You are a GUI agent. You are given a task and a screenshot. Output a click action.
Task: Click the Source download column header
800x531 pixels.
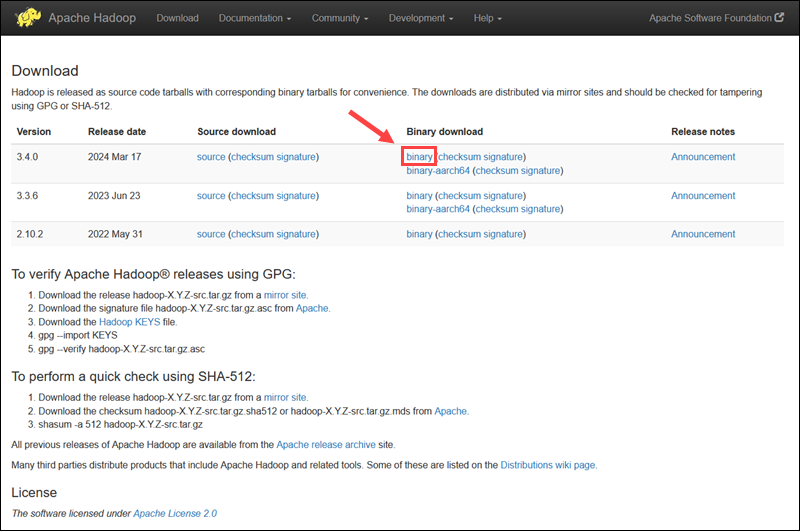(x=236, y=132)
